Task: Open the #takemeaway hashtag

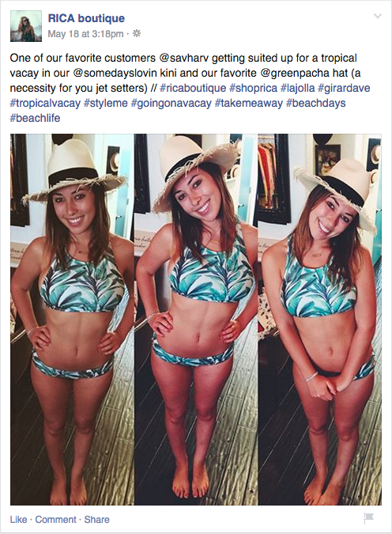Action: coord(249,103)
